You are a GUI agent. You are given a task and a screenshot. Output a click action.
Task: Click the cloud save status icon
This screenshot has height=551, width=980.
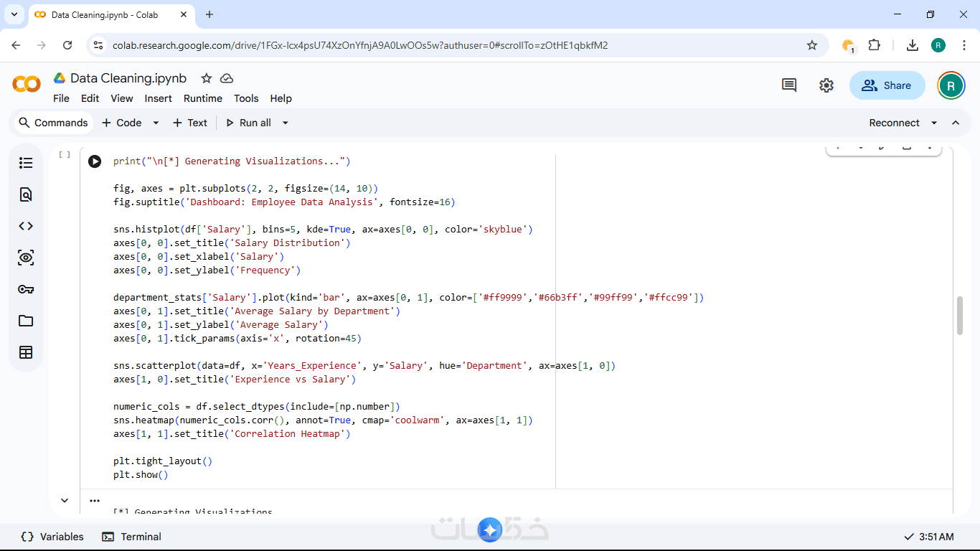(227, 78)
